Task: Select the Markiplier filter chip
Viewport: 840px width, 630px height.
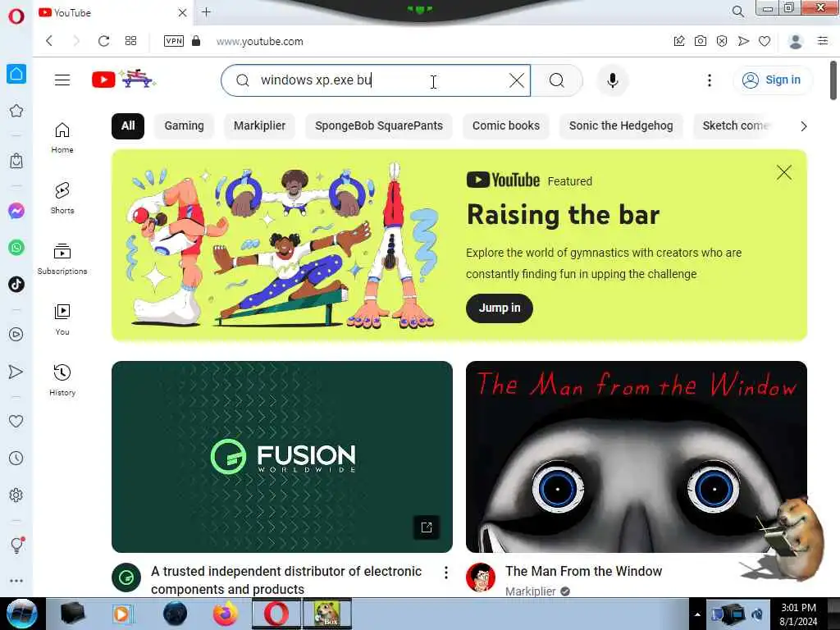Action: (x=259, y=126)
